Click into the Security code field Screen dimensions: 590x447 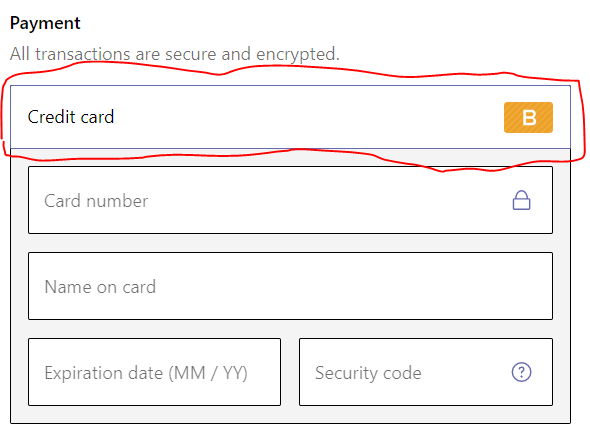pyautogui.click(x=426, y=372)
